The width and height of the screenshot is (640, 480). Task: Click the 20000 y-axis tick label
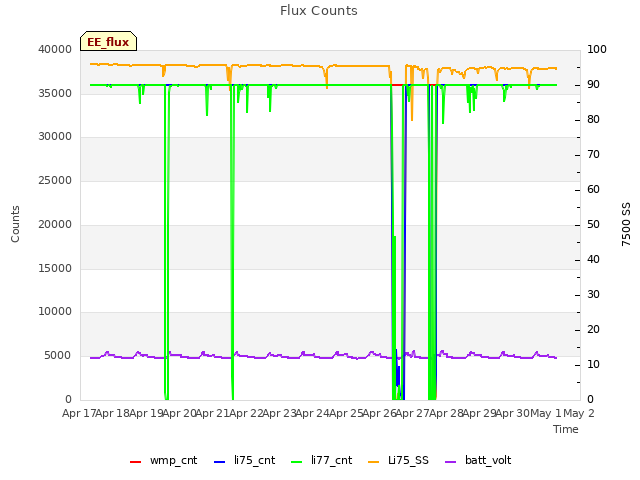coord(55,224)
